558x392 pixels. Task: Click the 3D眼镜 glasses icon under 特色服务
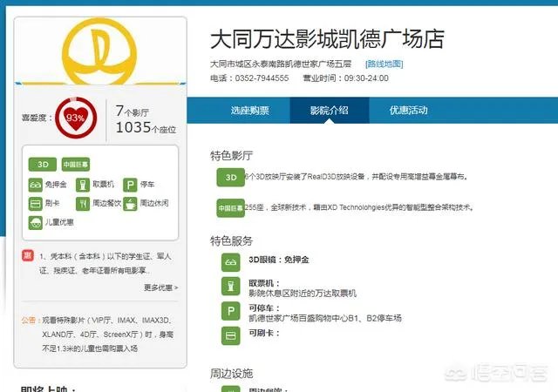coord(230,262)
